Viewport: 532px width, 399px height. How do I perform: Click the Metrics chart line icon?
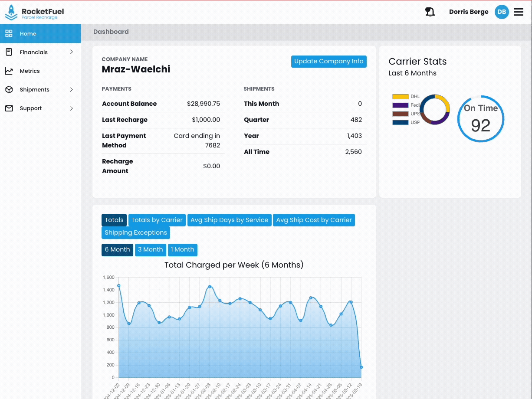(9, 71)
